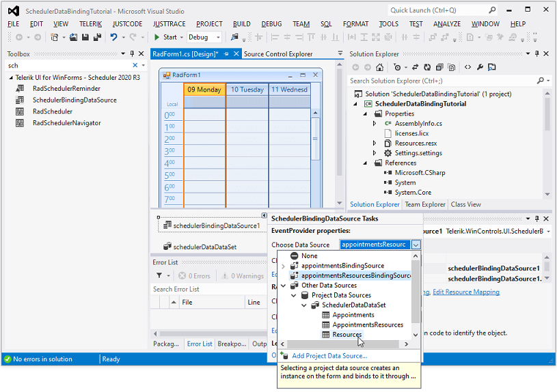The width and height of the screenshot is (557, 392).
Task: Open the TELERIK menu
Action: (x=91, y=24)
